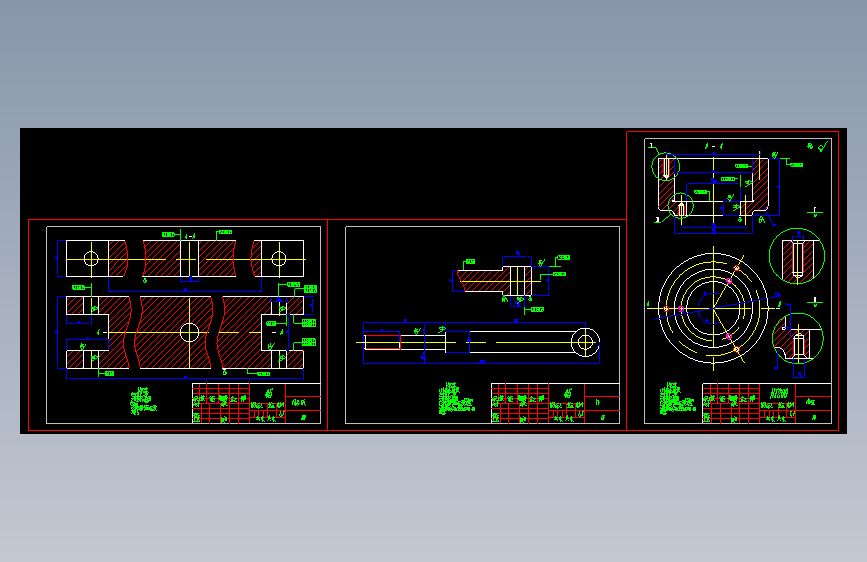Pick the lever rod's ring-shaped end
The height and width of the screenshot is (562, 867).
(585, 342)
